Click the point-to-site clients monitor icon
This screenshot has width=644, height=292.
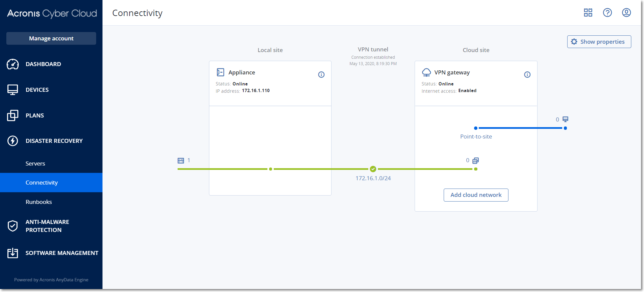[565, 119]
